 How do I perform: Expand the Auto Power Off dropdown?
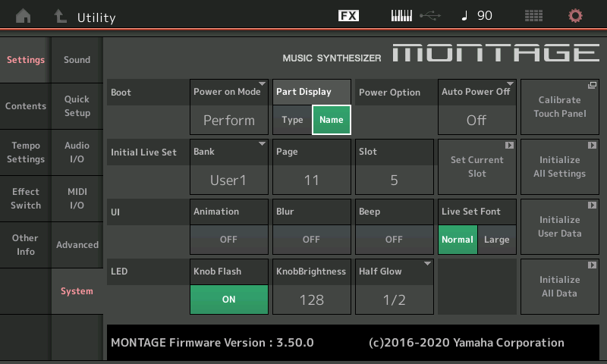point(476,106)
